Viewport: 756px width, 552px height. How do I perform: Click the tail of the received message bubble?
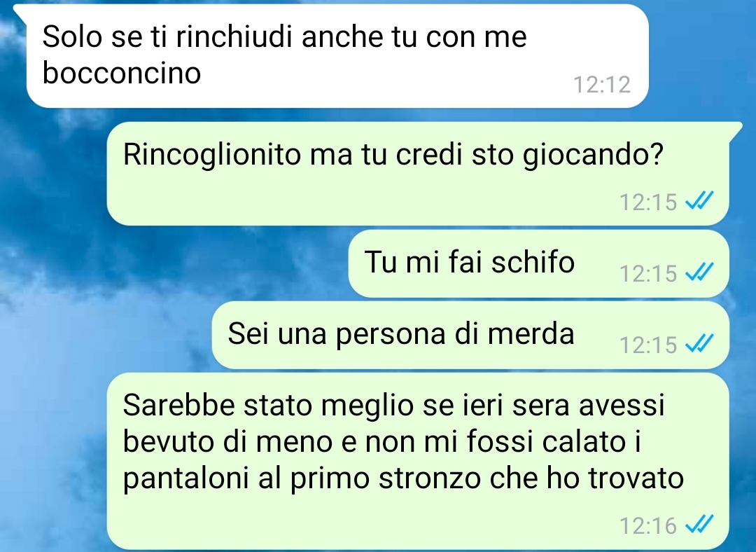(20, 12)
